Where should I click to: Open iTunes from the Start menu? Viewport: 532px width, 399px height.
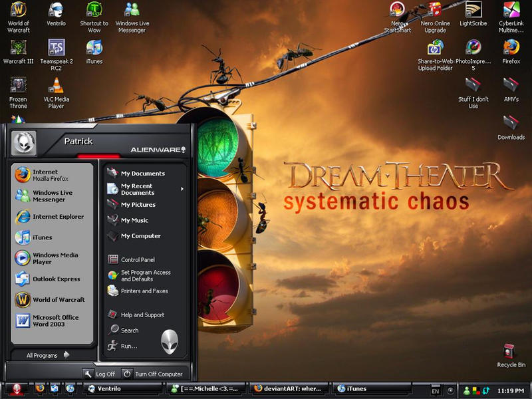tap(52, 237)
